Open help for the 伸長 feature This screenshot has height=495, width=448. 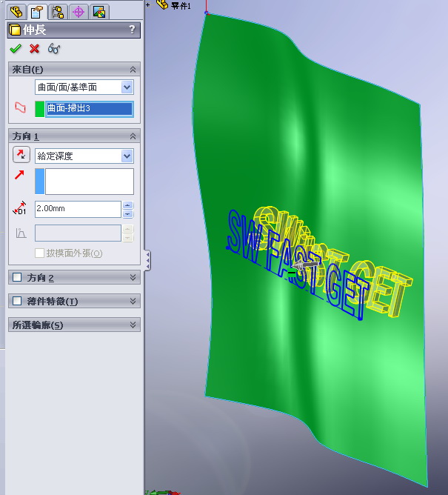click(x=133, y=30)
